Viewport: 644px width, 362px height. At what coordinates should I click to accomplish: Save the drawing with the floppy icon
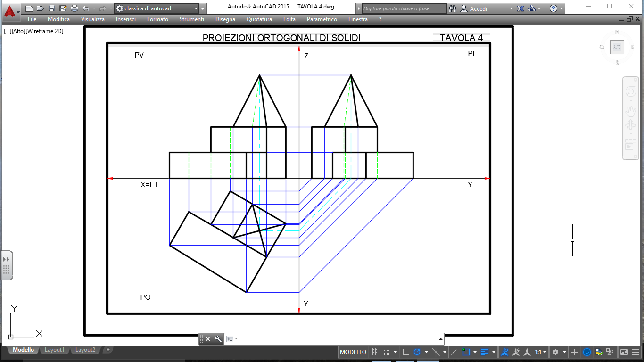[x=52, y=8]
